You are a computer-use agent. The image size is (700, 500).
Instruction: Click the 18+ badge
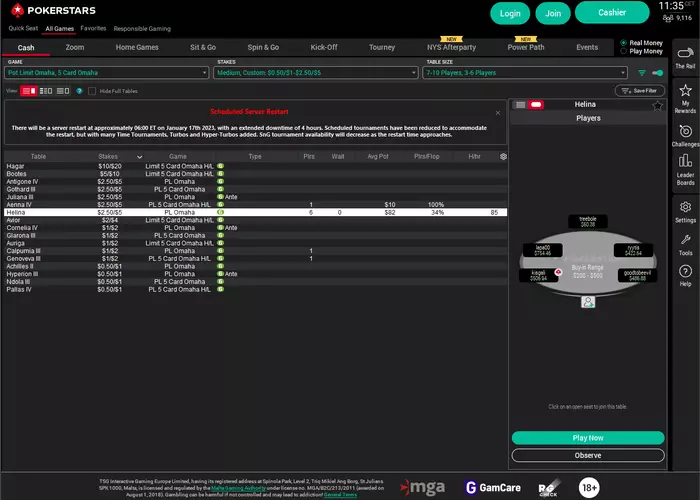pos(589,488)
